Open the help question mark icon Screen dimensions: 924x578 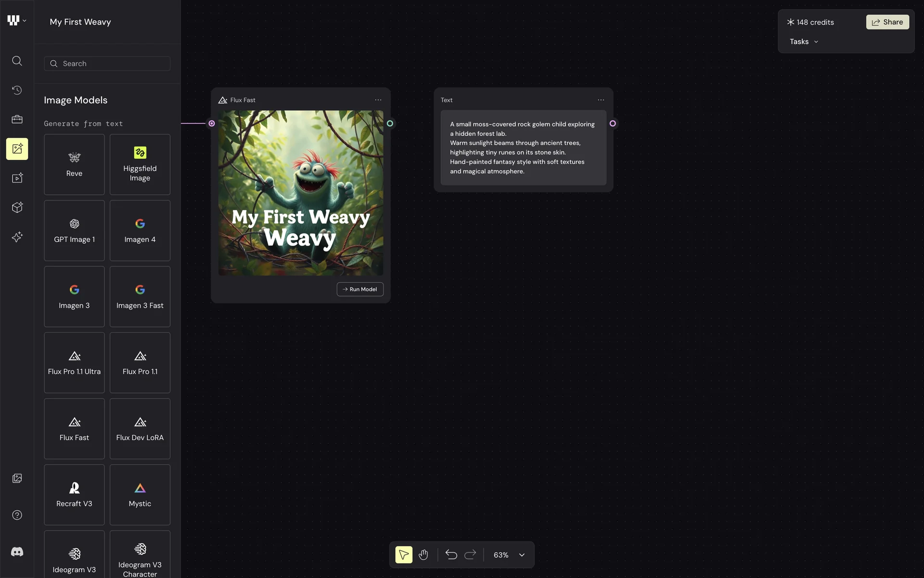click(17, 515)
